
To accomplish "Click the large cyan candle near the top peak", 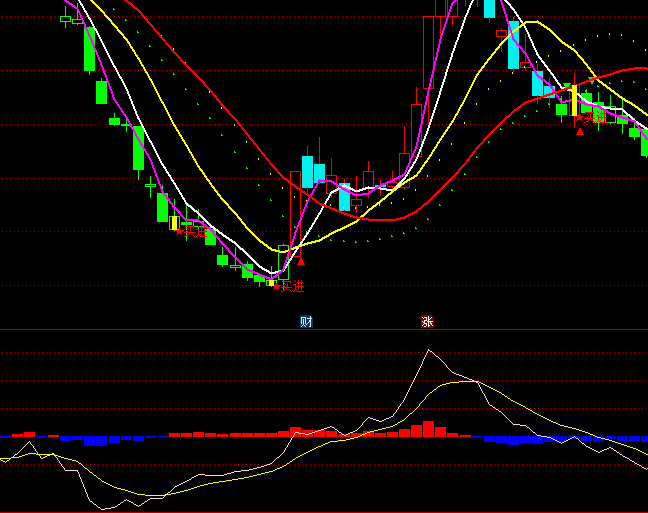I will point(513,47).
